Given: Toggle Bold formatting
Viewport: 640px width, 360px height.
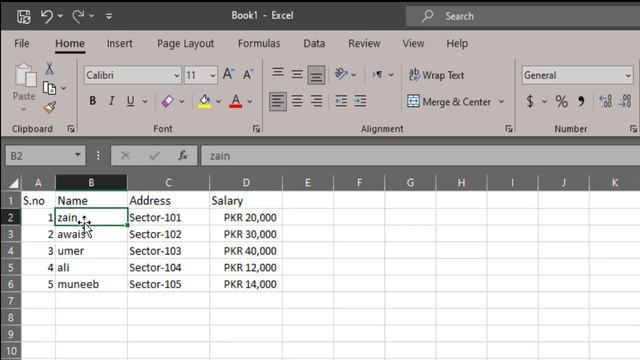Looking at the screenshot, I should pyautogui.click(x=93, y=101).
